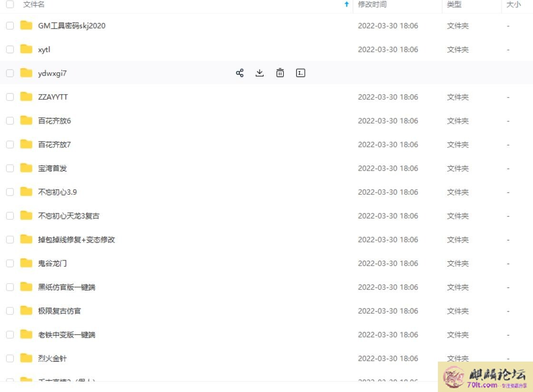Click 文件夹 type in the ZZAYYTT row

click(457, 97)
